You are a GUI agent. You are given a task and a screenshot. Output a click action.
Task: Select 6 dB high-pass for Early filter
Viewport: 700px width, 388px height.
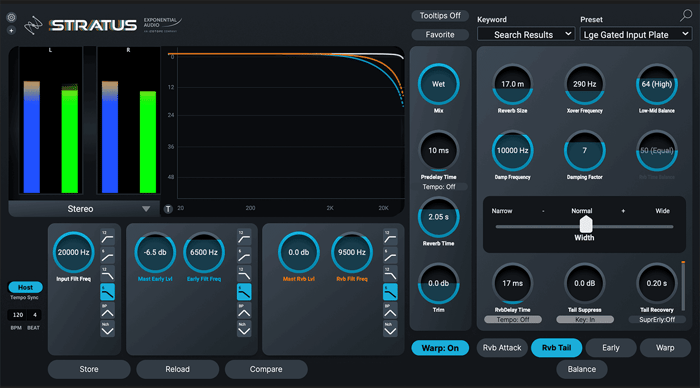tap(244, 255)
